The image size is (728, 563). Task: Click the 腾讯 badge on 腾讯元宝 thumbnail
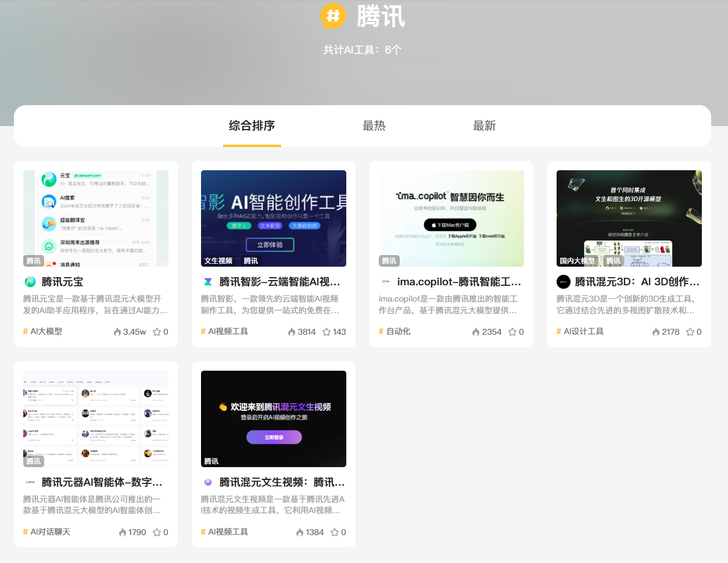pyautogui.click(x=34, y=261)
